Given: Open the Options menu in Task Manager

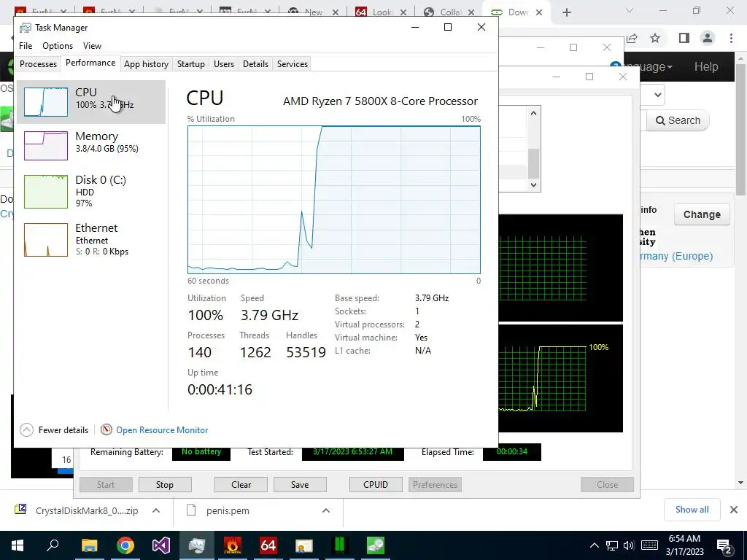Looking at the screenshot, I should (58, 46).
